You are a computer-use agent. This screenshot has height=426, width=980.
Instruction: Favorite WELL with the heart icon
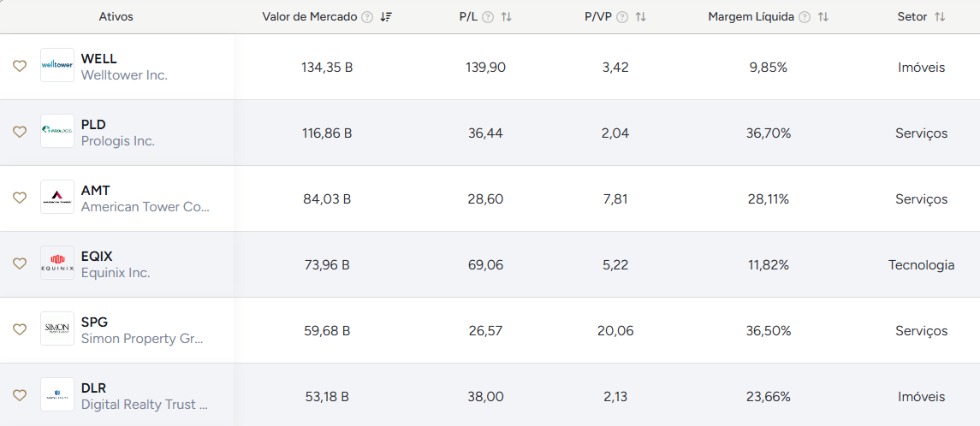pyautogui.click(x=20, y=66)
